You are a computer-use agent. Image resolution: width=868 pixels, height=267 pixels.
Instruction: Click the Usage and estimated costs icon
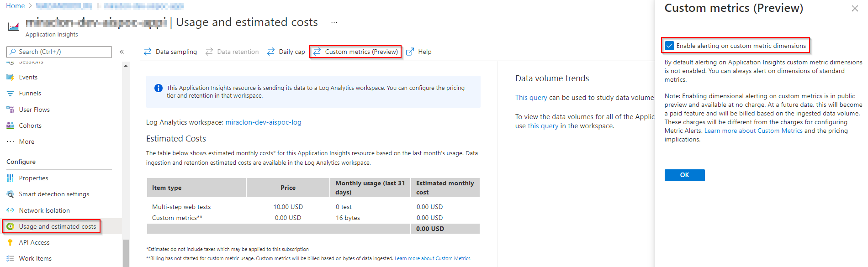11,226
